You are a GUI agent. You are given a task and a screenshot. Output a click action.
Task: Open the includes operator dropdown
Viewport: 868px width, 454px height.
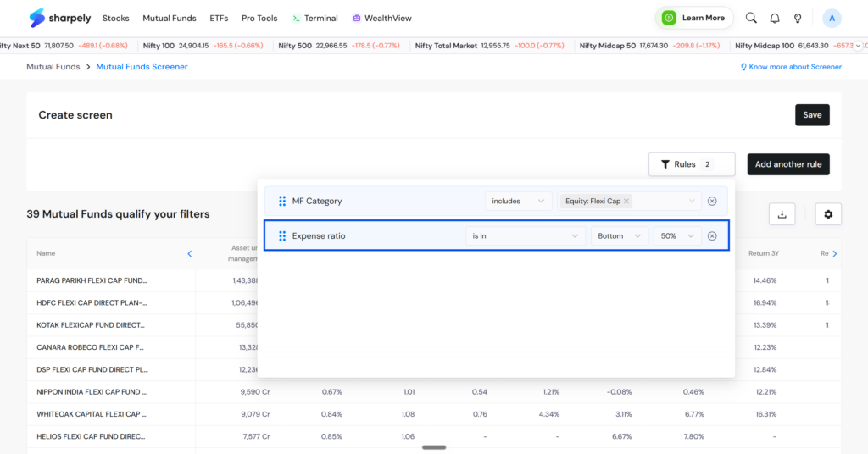pyautogui.click(x=518, y=202)
